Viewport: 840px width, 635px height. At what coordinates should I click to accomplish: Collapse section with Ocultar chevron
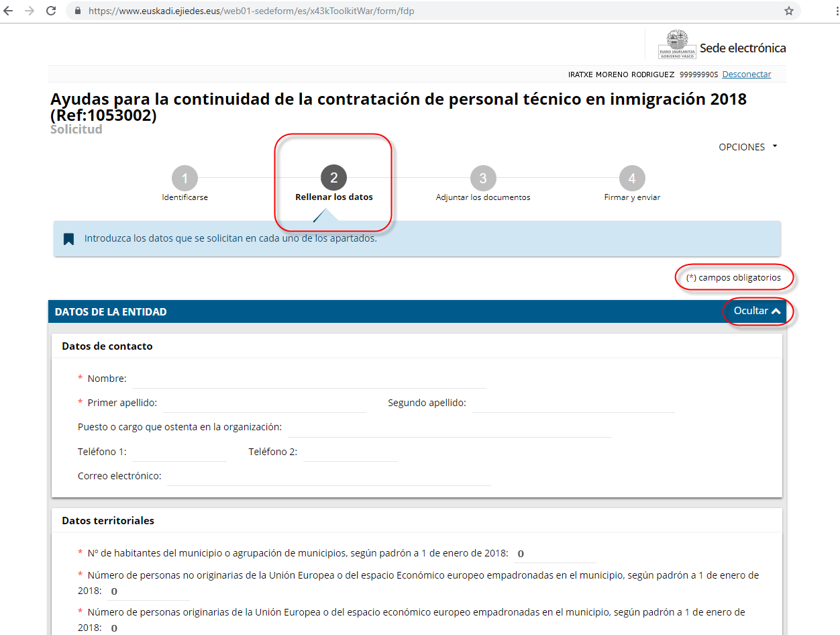pos(757,311)
